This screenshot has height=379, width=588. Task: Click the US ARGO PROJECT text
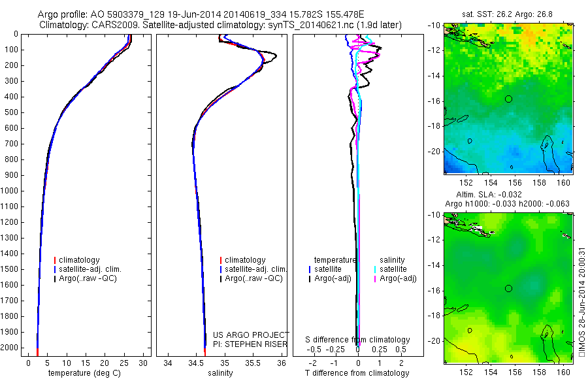click(x=251, y=335)
